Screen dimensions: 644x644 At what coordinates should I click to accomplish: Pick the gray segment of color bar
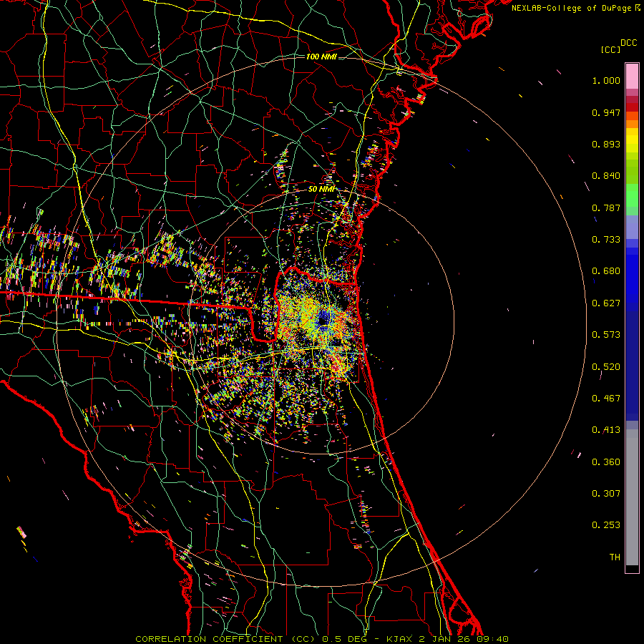click(x=632, y=497)
